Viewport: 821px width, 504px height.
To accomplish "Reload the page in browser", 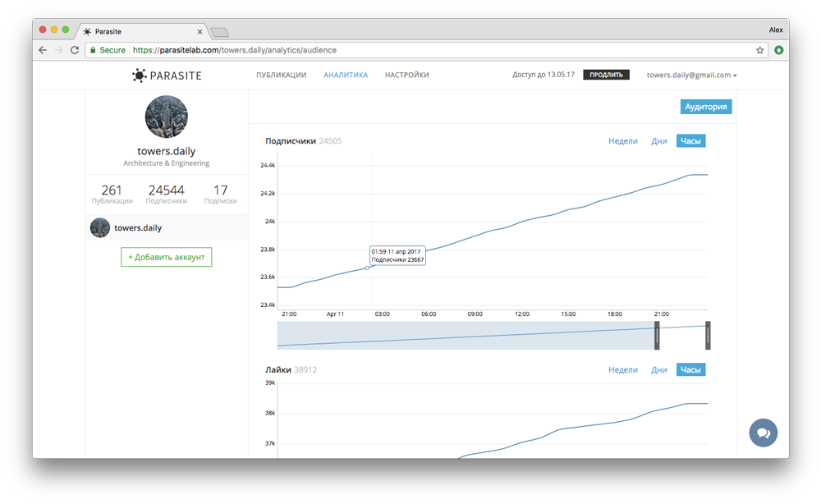I will tap(75, 50).
